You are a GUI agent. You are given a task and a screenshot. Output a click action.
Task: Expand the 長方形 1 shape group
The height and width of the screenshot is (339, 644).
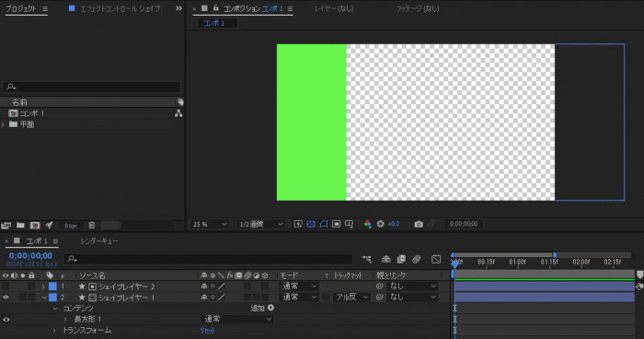pos(65,320)
